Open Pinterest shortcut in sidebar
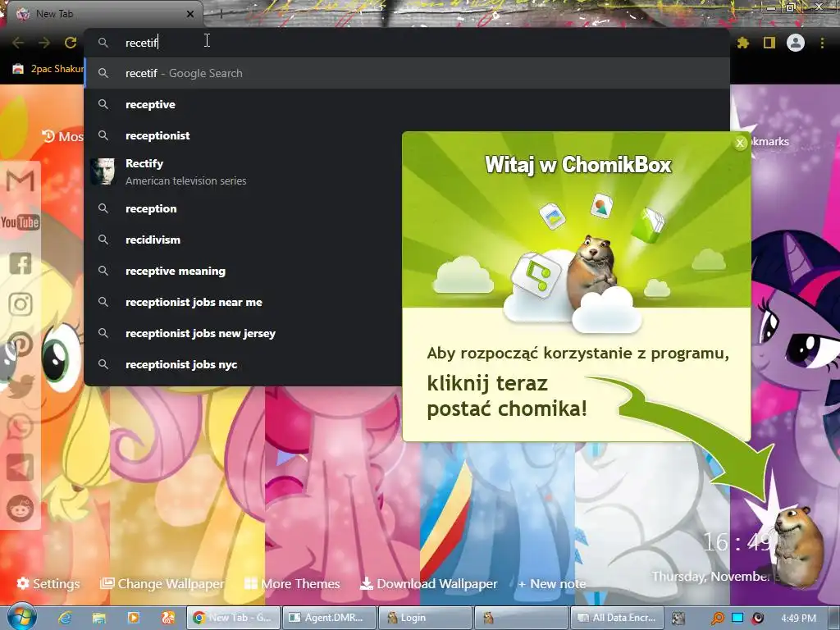The width and height of the screenshot is (840, 630). pyautogui.click(x=21, y=345)
